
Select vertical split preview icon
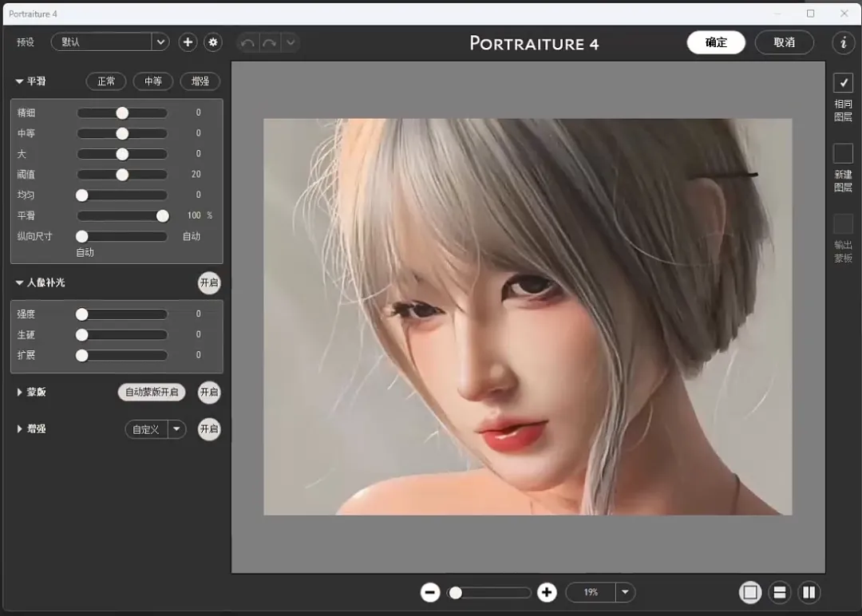[809, 592]
